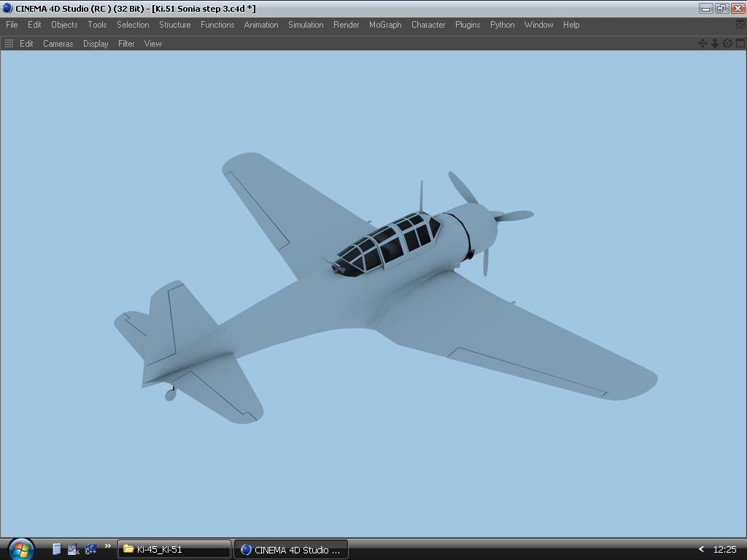Click the viewport grip handle icon
Screen dimensions: 747x560
tap(9, 44)
